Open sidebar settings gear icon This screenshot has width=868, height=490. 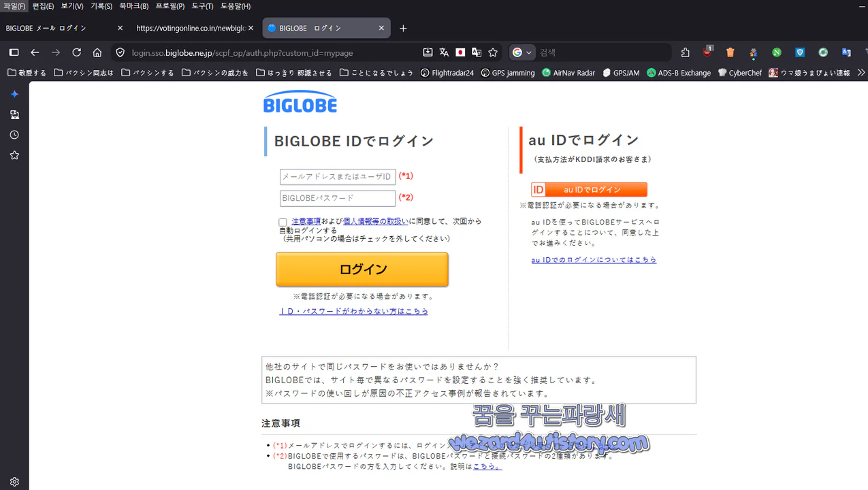pos(14,482)
